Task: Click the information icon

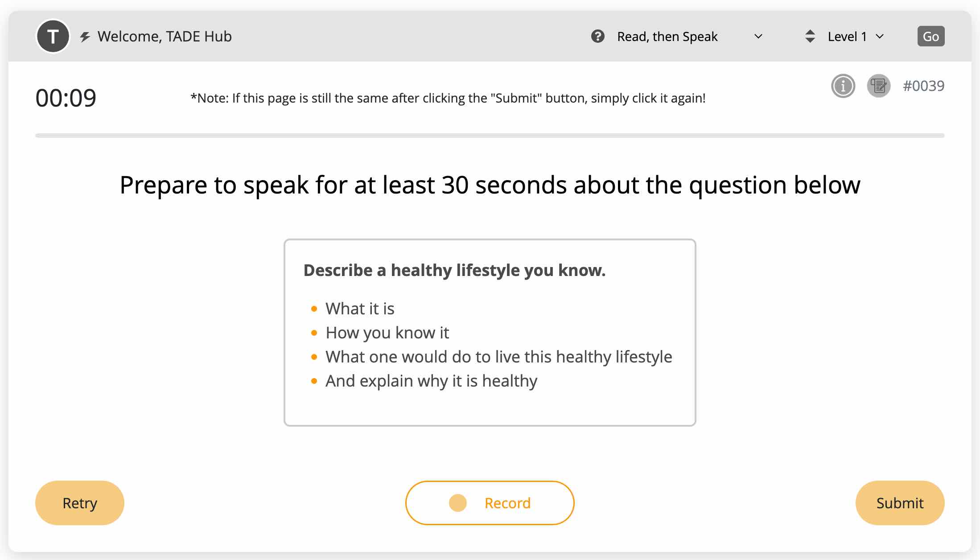Action: [844, 86]
